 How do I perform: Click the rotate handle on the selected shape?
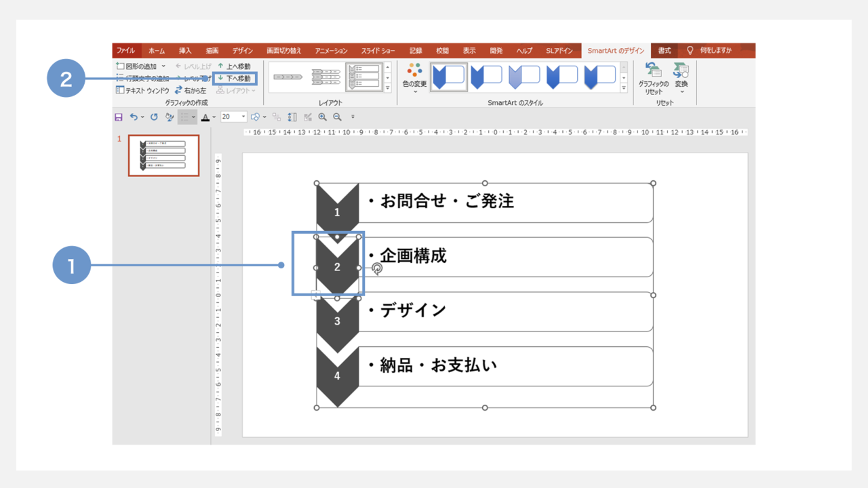[x=377, y=269]
